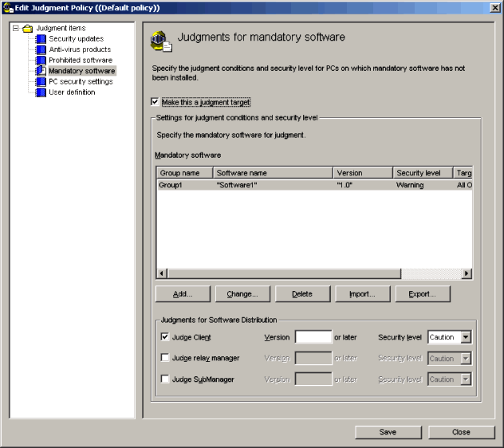The image size is (504, 448).
Task: Click the Judge SubManager Version field
Action: (x=313, y=379)
